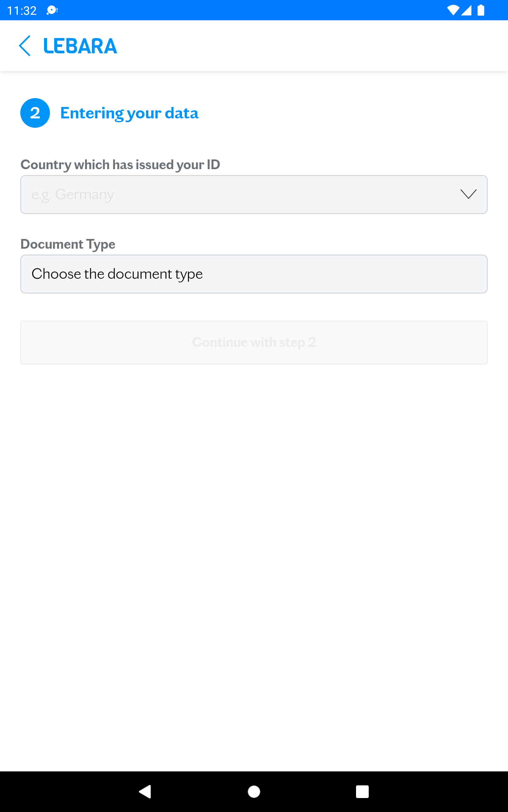The height and width of the screenshot is (812, 508).
Task: Go back using the blue header arrow
Action: (25, 46)
